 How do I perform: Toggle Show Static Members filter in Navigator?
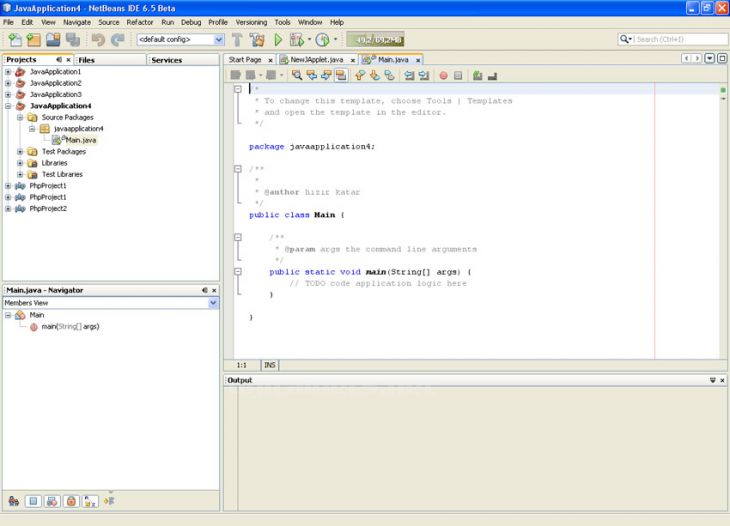tap(52, 501)
